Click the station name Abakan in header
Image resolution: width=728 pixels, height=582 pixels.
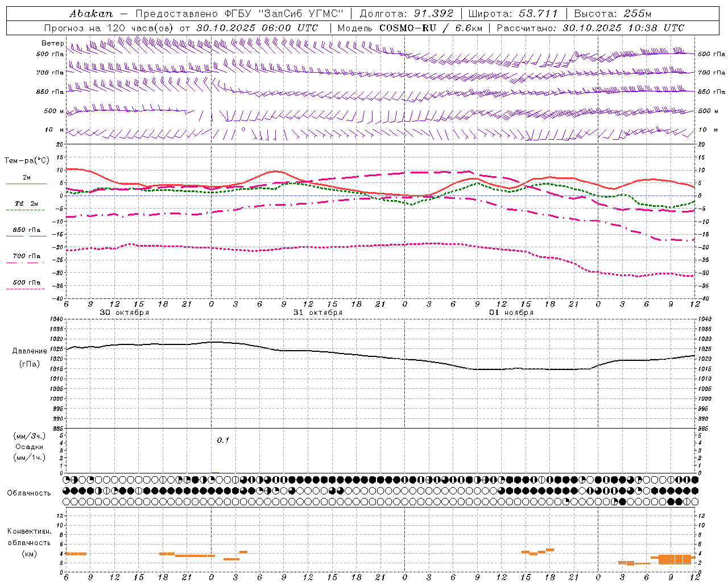91,13
